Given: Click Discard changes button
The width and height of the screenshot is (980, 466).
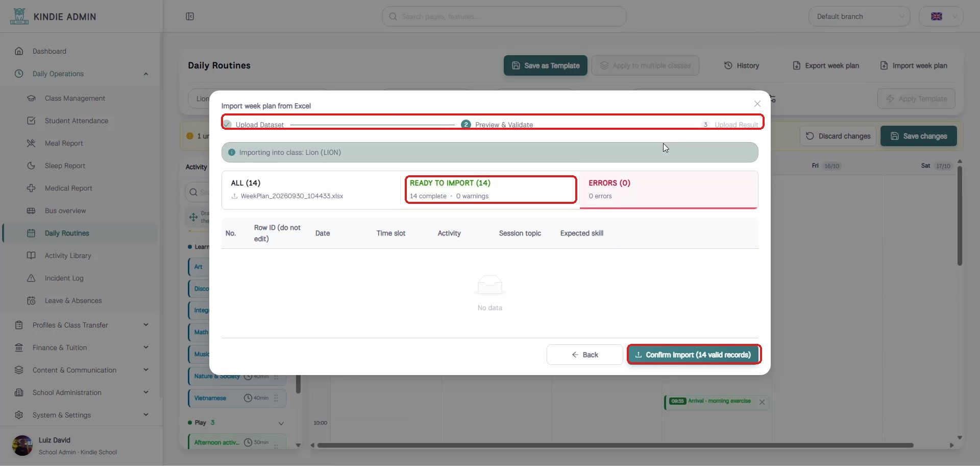Looking at the screenshot, I should point(838,136).
